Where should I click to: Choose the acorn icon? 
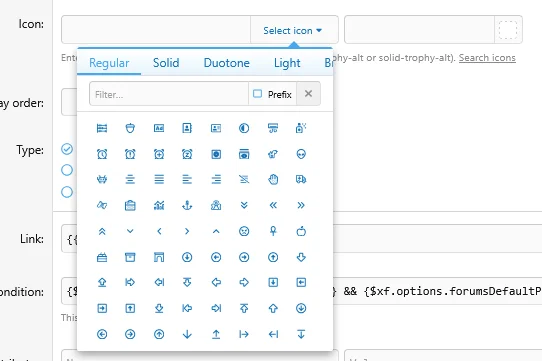130,128
